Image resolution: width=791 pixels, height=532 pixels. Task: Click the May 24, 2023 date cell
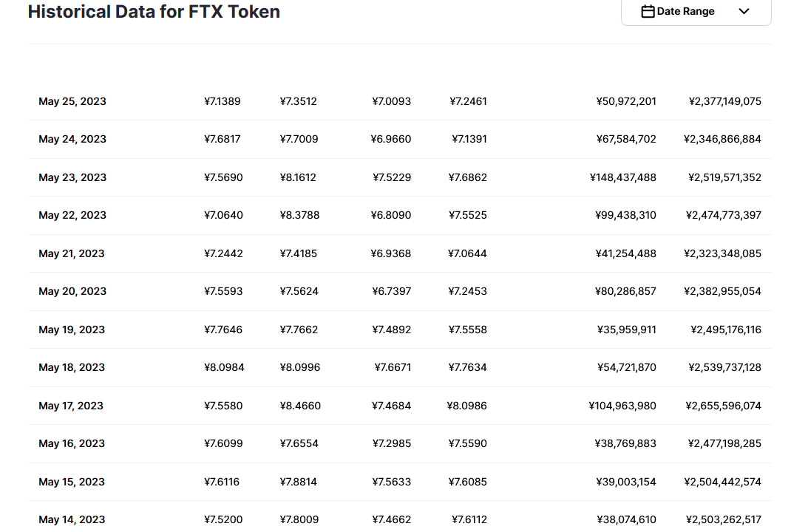click(72, 139)
